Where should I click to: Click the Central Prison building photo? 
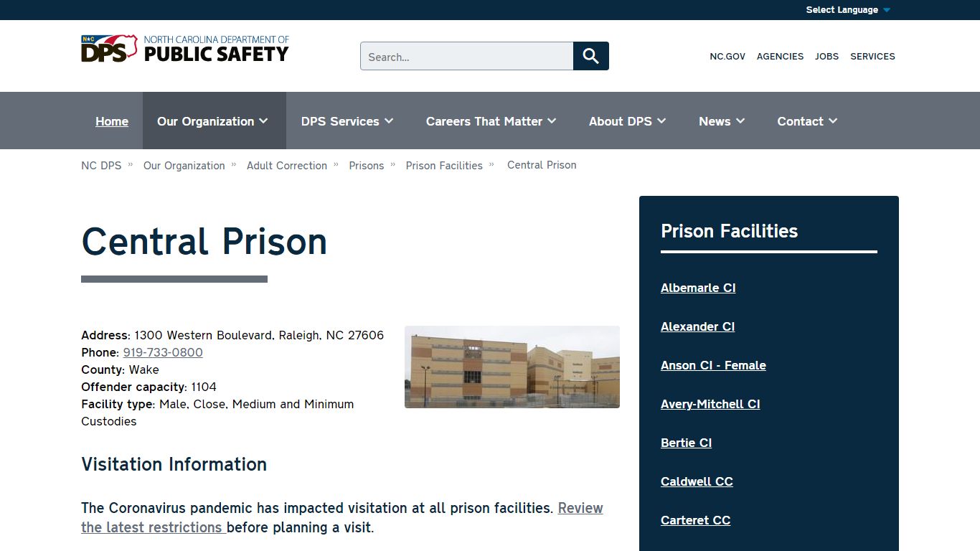tap(512, 367)
